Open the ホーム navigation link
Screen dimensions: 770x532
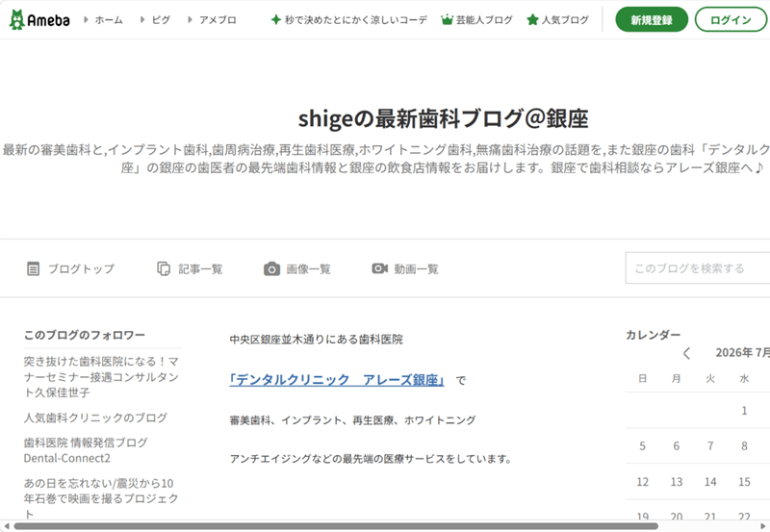coord(109,20)
